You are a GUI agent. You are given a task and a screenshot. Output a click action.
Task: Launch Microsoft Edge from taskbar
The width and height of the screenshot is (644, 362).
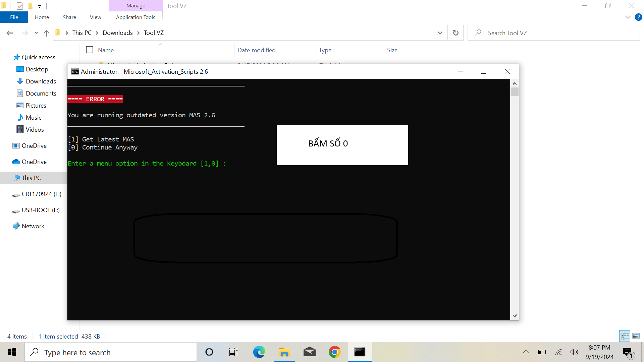click(x=259, y=352)
